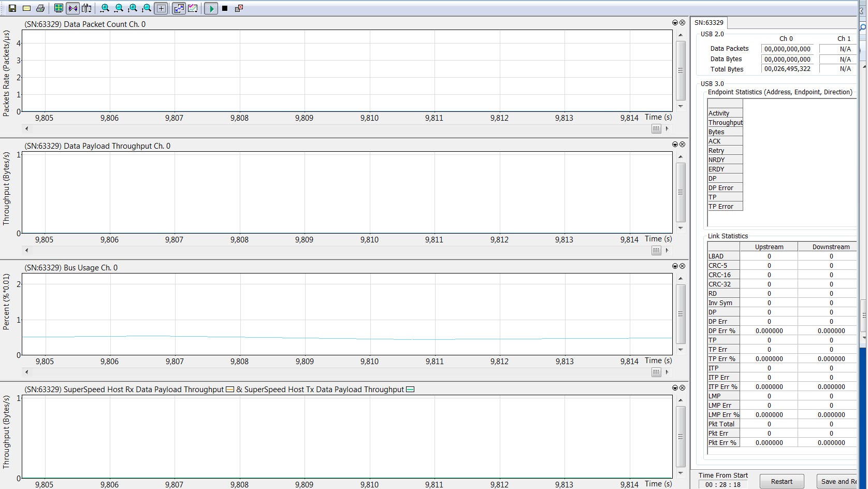Click the Data Packet Count vertical scrollbar thumb
This screenshot has width=868, height=489.
(x=681, y=70)
